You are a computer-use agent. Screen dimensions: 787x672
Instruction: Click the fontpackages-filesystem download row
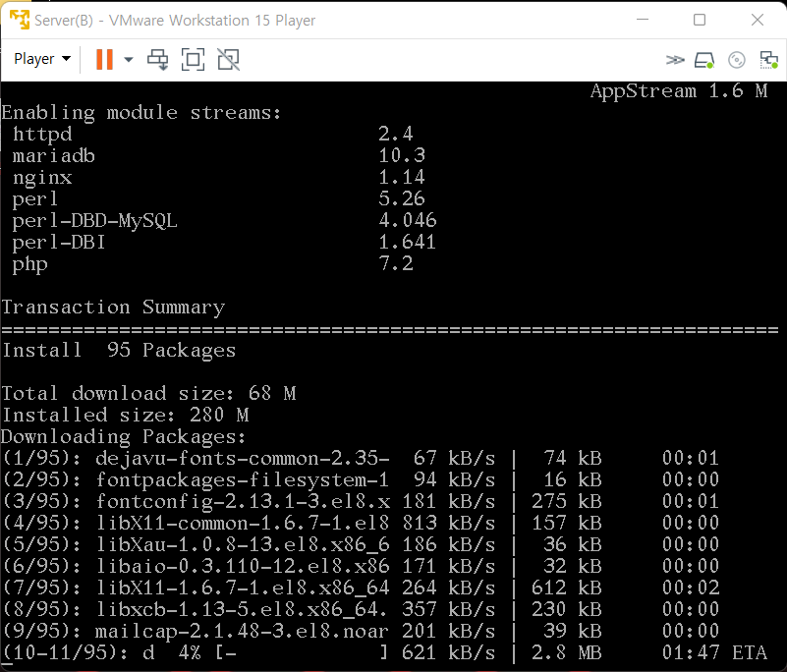361,479
